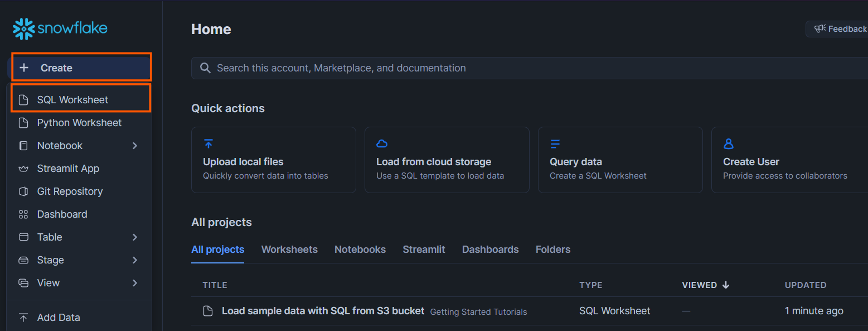Expand the Notebook submenu chevron
The image size is (868, 331).
[135, 146]
